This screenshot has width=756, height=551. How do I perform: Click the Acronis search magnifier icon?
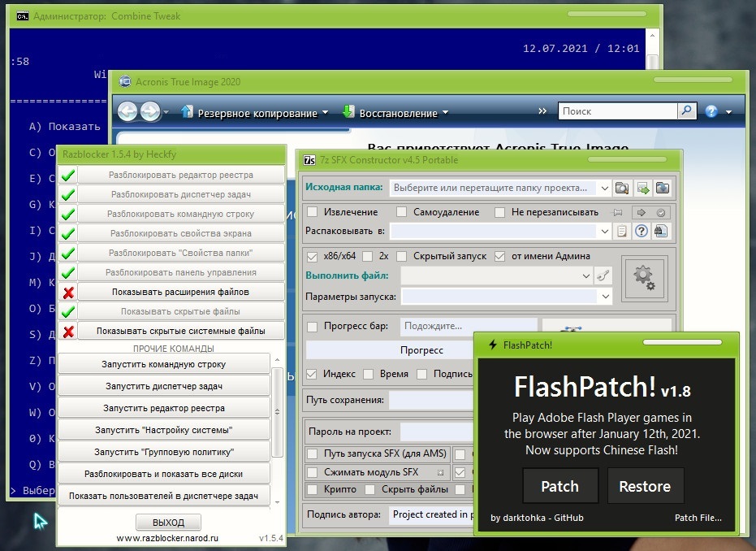(x=686, y=111)
